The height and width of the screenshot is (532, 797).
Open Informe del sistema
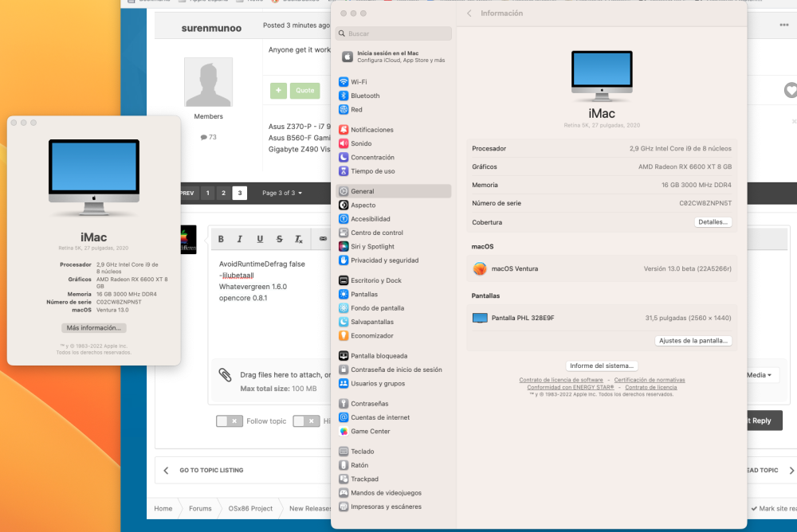tap(602, 366)
